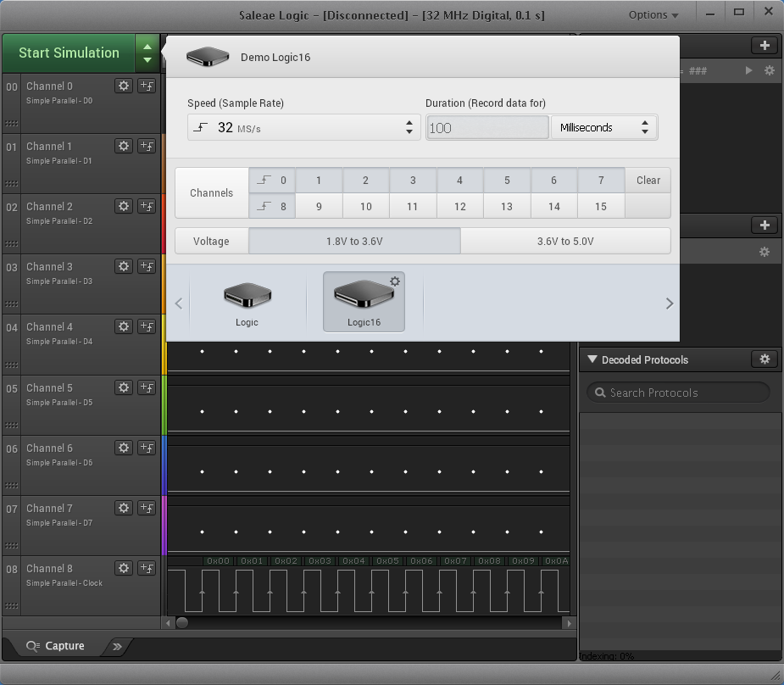Screen dimensions: 784x685
Task: Open Channel 2 settings gear
Action: coord(124,206)
